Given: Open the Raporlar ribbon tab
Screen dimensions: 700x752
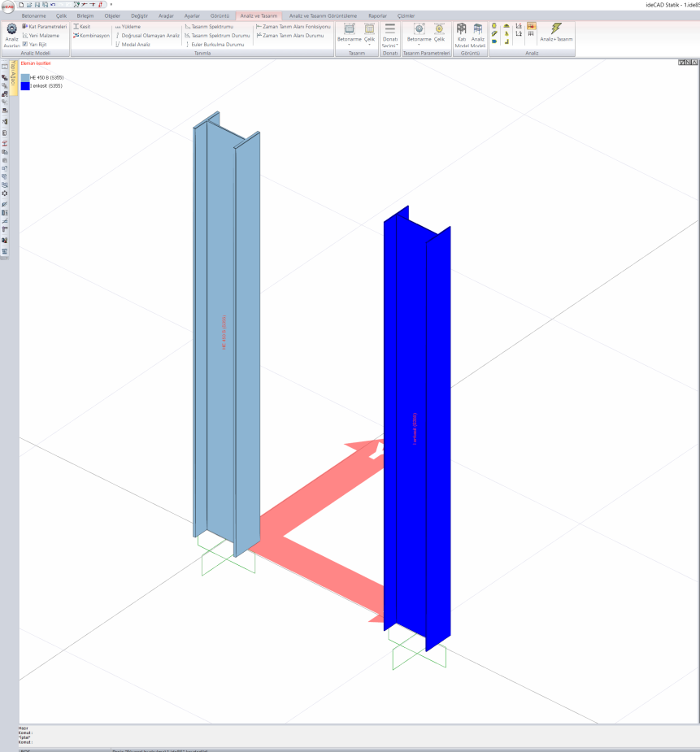Looking at the screenshot, I should point(377,15).
